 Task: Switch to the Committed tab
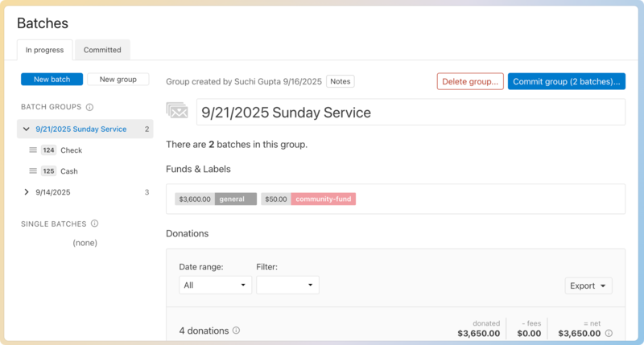tap(102, 50)
